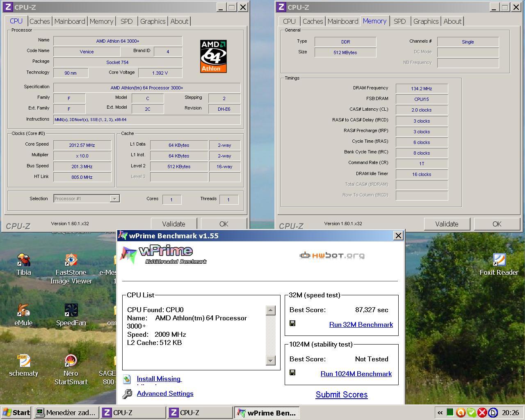525x420 pixels.
Task: Click the Revision value DH-E6
Action: pos(224,109)
